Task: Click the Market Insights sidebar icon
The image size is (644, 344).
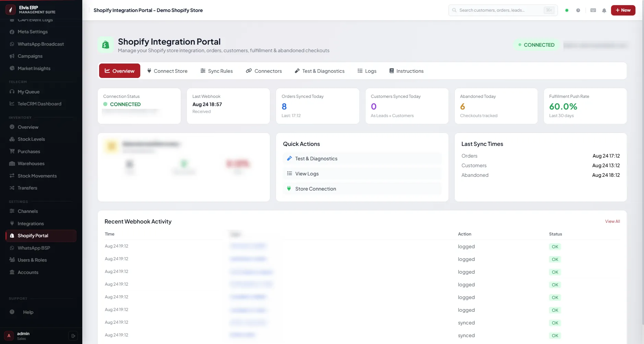Action: (x=12, y=68)
